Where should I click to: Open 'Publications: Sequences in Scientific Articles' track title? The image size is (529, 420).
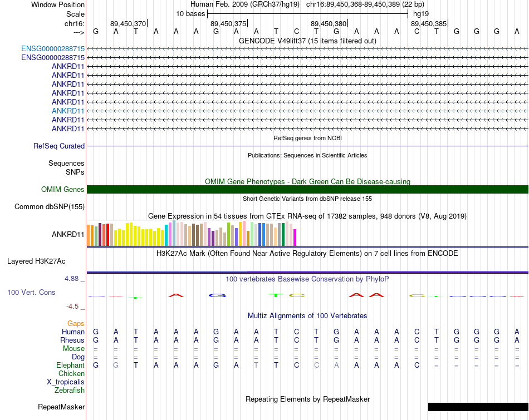[307, 155]
